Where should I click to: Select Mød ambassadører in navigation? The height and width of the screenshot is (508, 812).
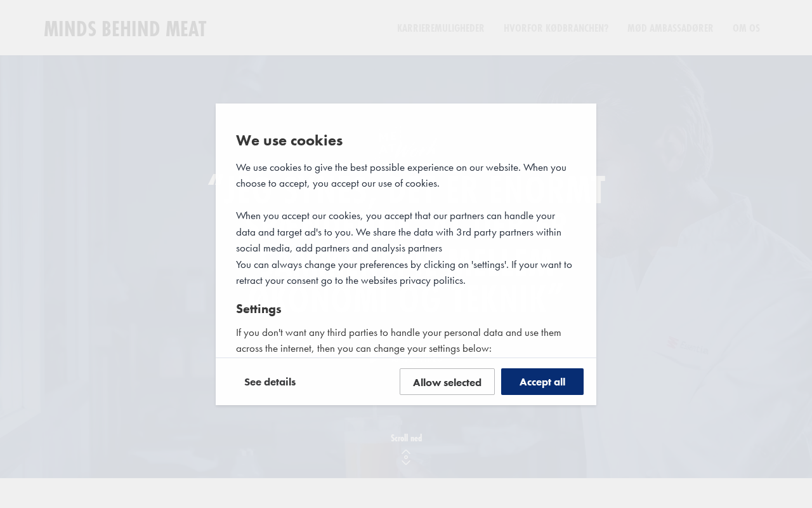[x=670, y=28]
